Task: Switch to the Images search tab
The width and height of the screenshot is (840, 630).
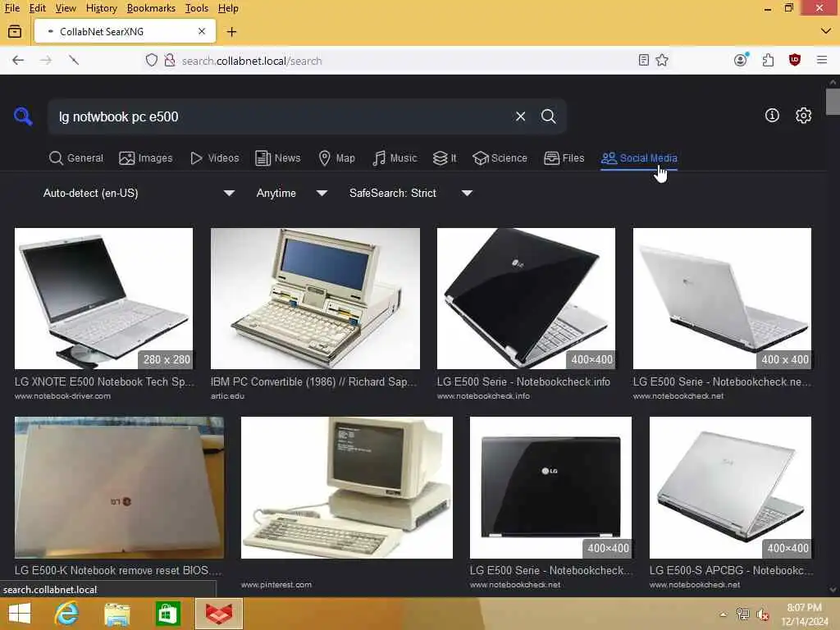Action: click(x=146, y=158)
